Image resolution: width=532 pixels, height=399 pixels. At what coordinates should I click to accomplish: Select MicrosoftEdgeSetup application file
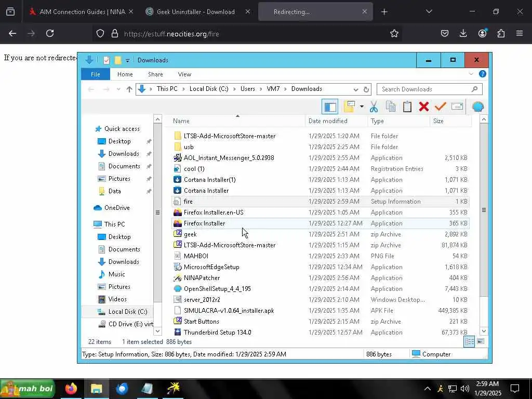point(211,267)
